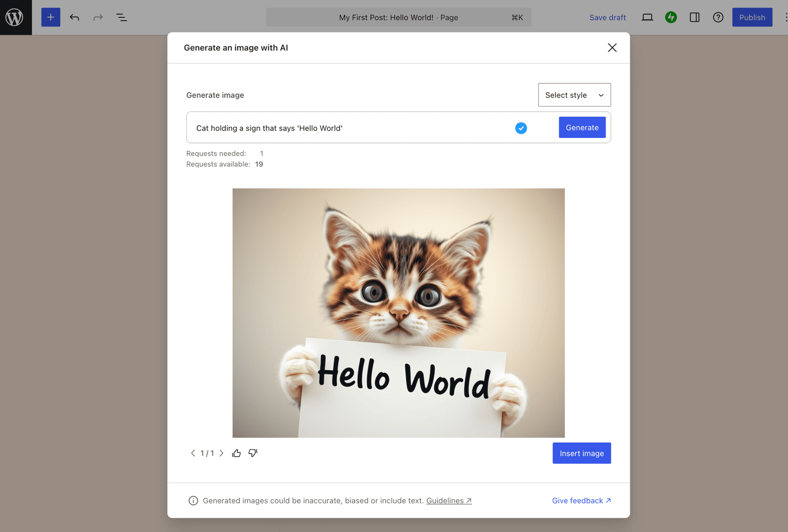
Task: Select the generated cat image preview
Action: [x=399, y=313]
